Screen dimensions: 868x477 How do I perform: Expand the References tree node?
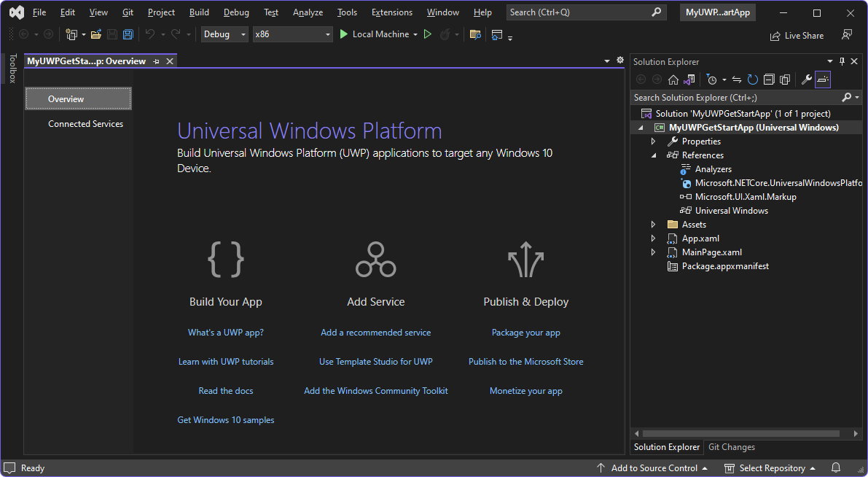654,155
